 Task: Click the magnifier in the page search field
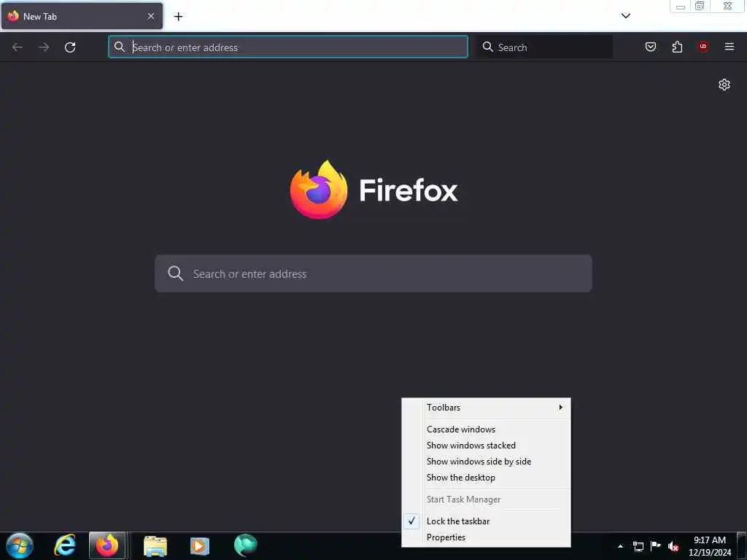[175, 273]
